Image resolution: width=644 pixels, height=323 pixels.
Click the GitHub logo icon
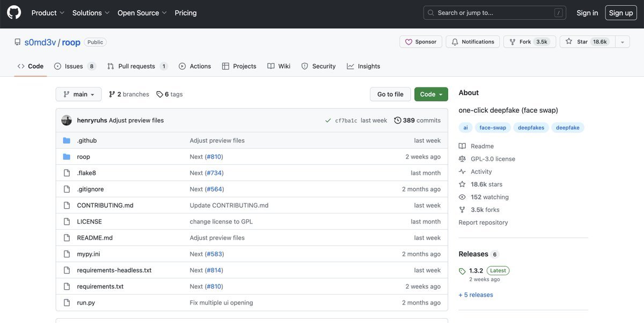(x=14, y=12)
